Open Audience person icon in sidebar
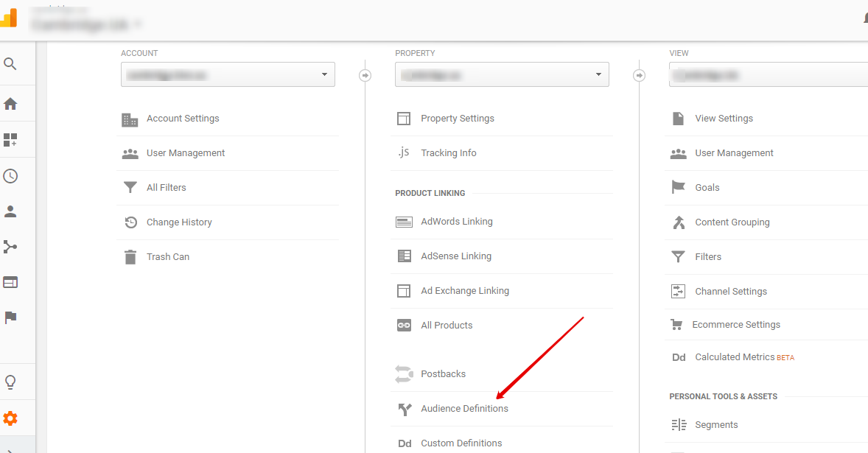This screenshot has height=453, width=868. pos(10,211)
